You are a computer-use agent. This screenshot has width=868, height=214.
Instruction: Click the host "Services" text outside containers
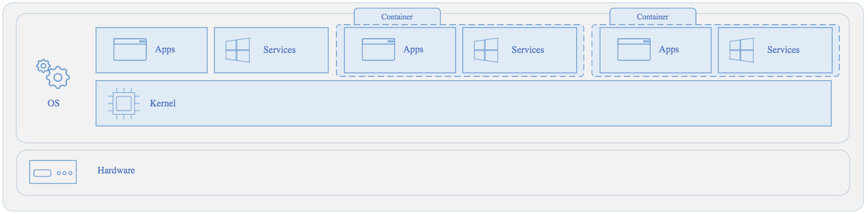(280, 50)
